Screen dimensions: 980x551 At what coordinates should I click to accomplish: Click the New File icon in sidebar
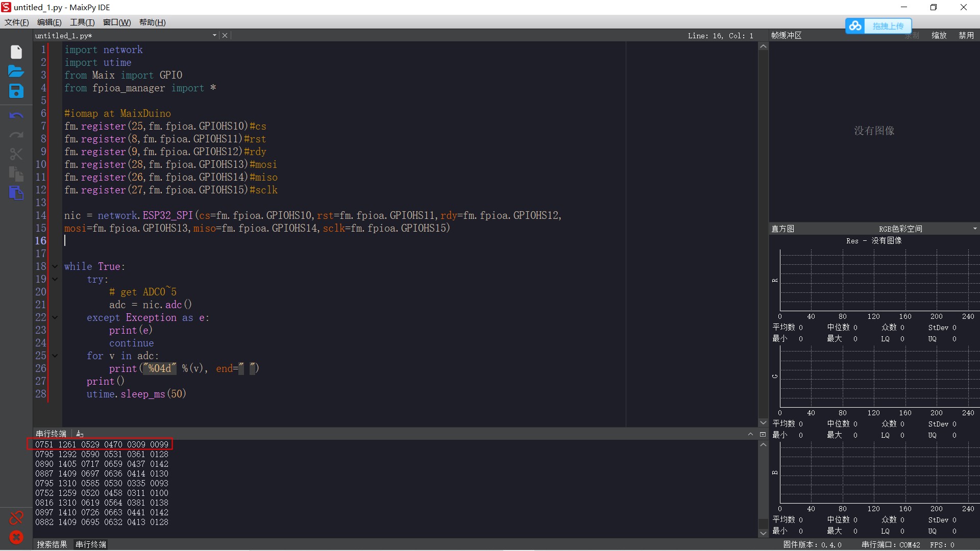pyautogui.click(x=16, y=52)
